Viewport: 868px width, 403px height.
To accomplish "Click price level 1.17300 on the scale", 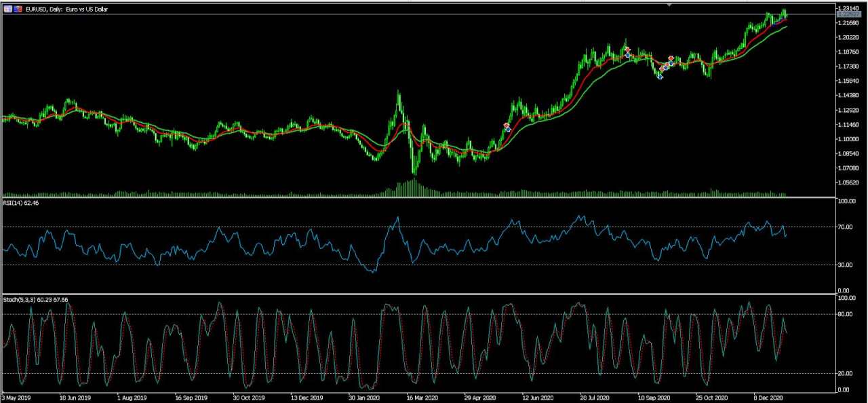I will coord(848,66).
